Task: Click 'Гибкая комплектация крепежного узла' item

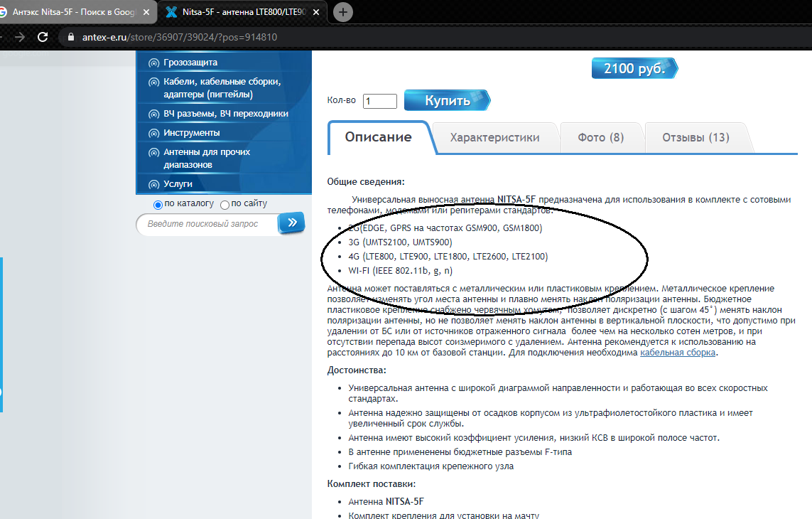Action: point(431,466)
